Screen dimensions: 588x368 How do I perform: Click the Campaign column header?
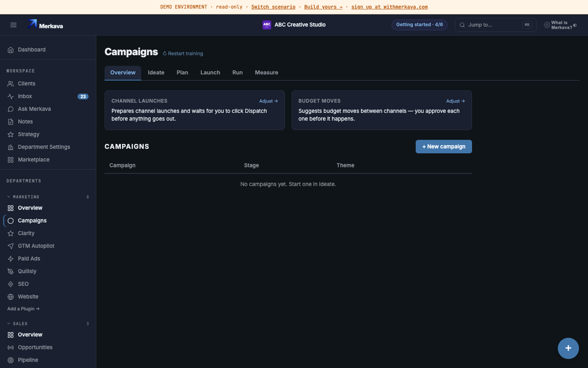click(122, 166)
